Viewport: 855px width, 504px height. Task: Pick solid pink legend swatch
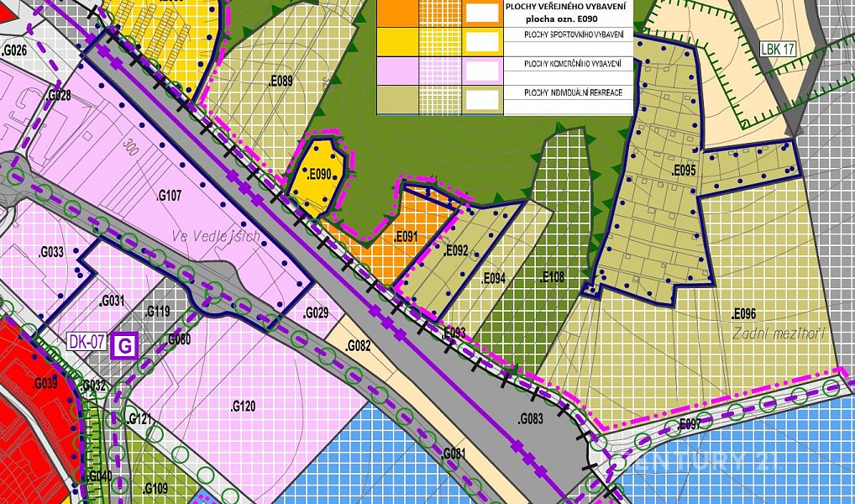tap(397, 71)
